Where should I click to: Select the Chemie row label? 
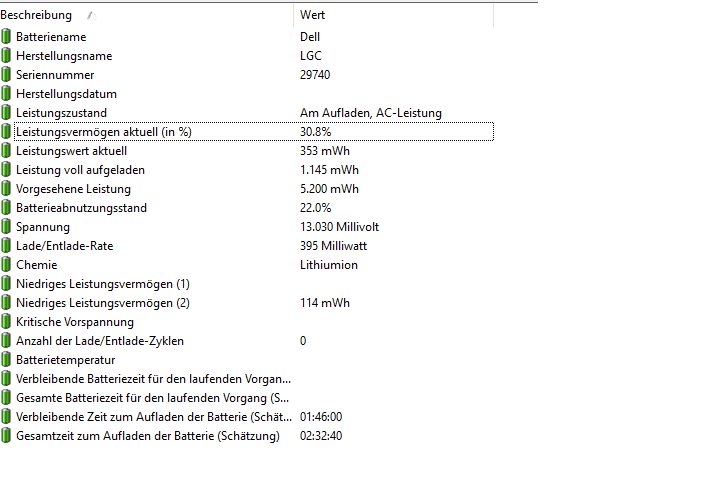click(x=36, y=265)
